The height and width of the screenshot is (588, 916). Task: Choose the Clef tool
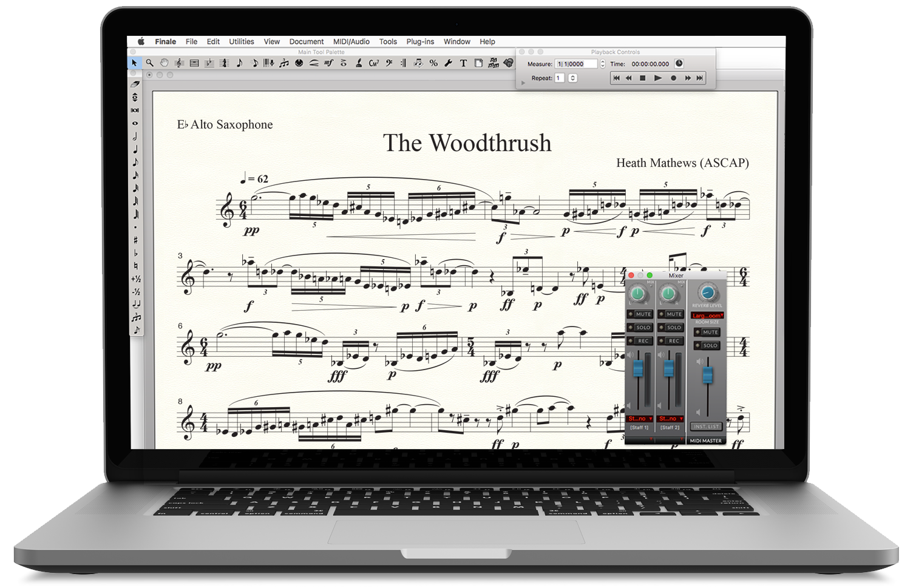(388, 63)
